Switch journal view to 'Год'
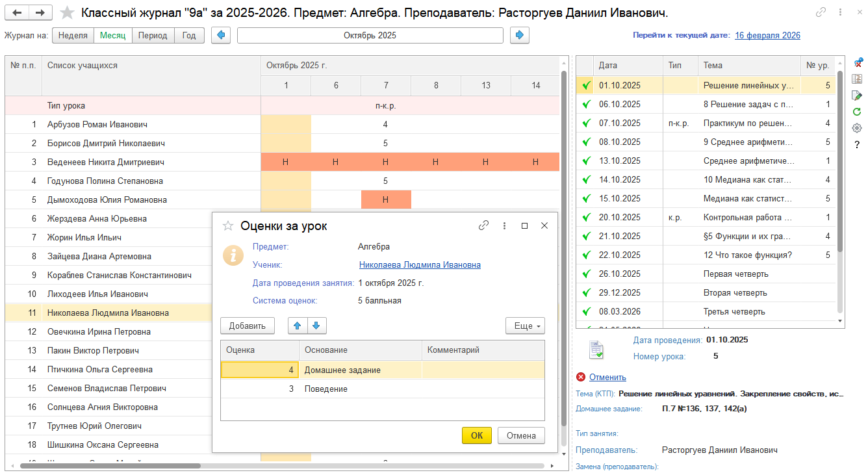 coord(189,36)
